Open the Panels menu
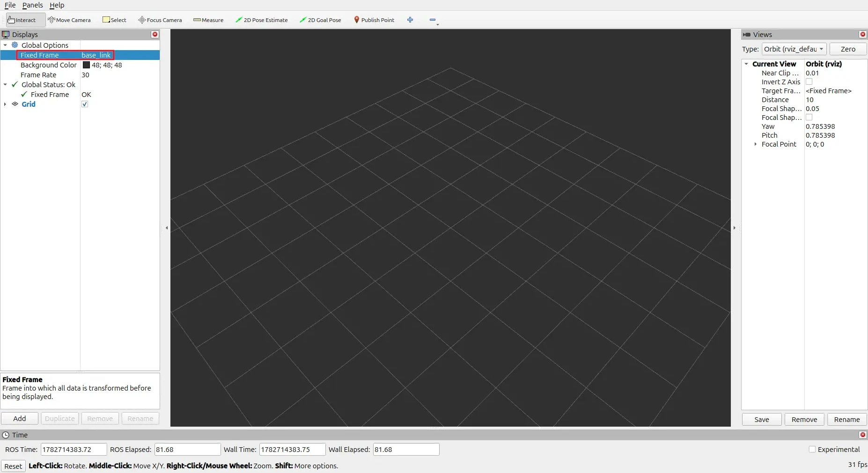 pyautogui.click(x=32, y=5)
